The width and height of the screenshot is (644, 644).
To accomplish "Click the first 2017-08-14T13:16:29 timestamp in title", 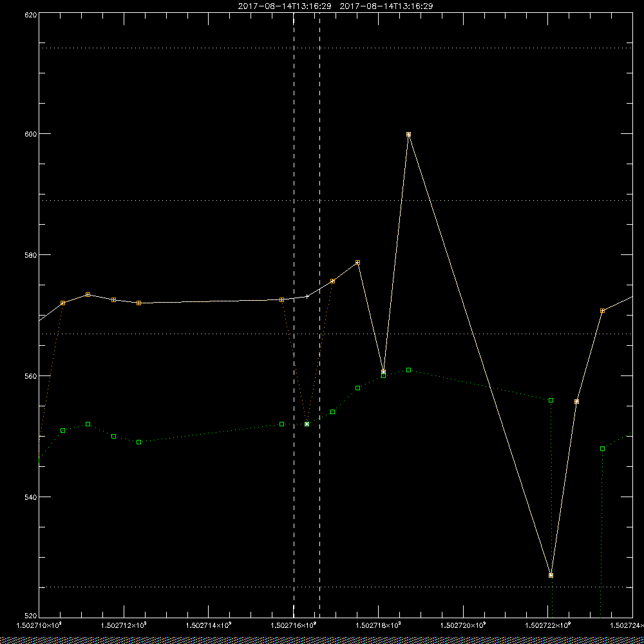I will pos(285,6).
